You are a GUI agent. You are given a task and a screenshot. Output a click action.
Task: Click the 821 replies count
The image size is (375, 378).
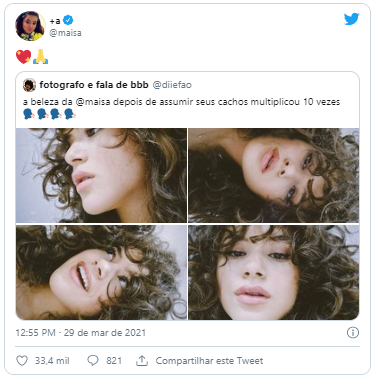pos(114,361)
